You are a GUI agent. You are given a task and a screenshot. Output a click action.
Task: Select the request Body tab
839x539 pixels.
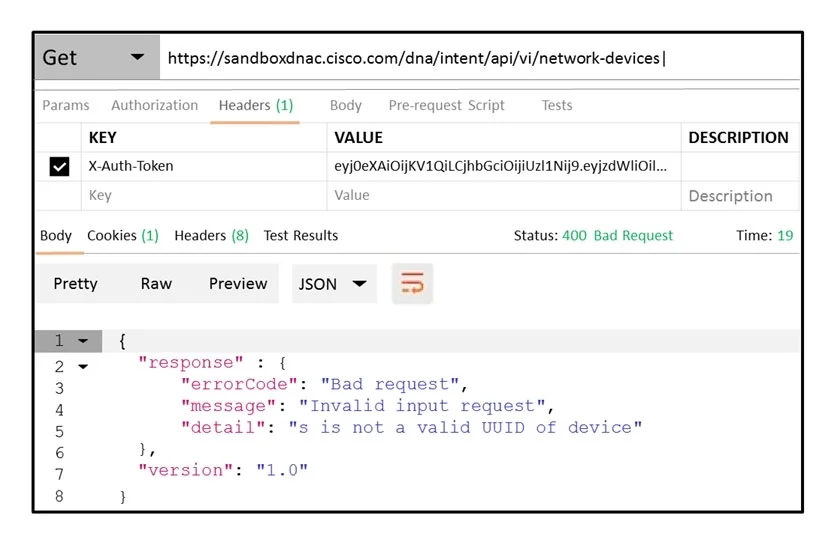(x=346, y=105)
